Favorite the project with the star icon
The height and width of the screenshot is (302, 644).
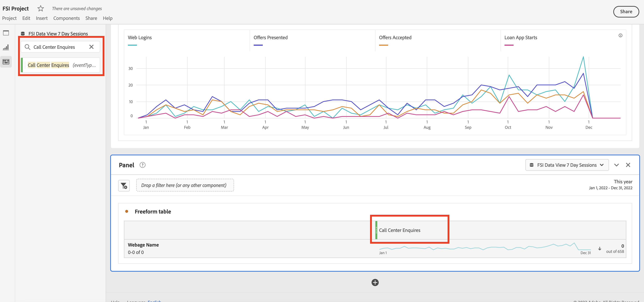click(x=40, y=8)
